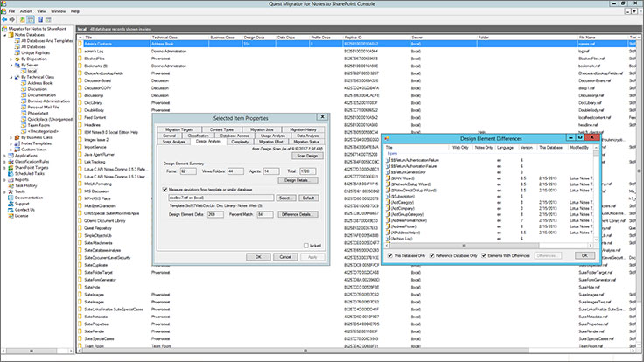Collapse the Notes Databases tree node
Image resolution: width=644 pixels, height=362 pixels.
(5, 35)
